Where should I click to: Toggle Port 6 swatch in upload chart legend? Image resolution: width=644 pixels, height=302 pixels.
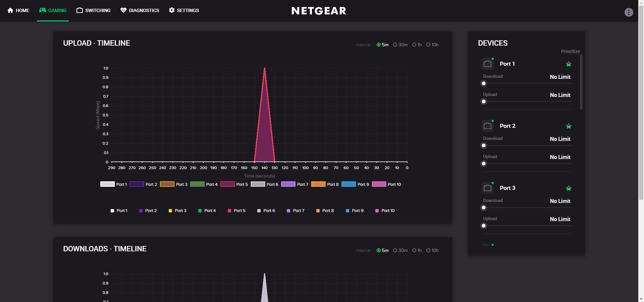[x=258, y=184]
